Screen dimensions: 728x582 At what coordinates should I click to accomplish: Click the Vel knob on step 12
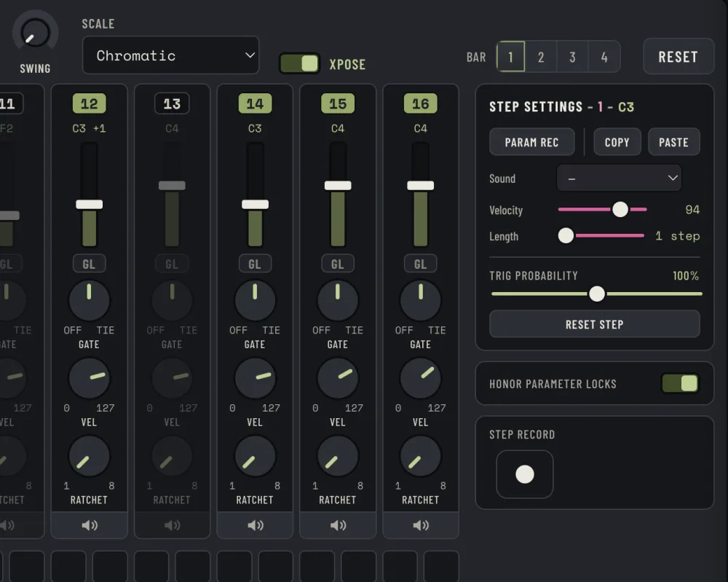89,378
